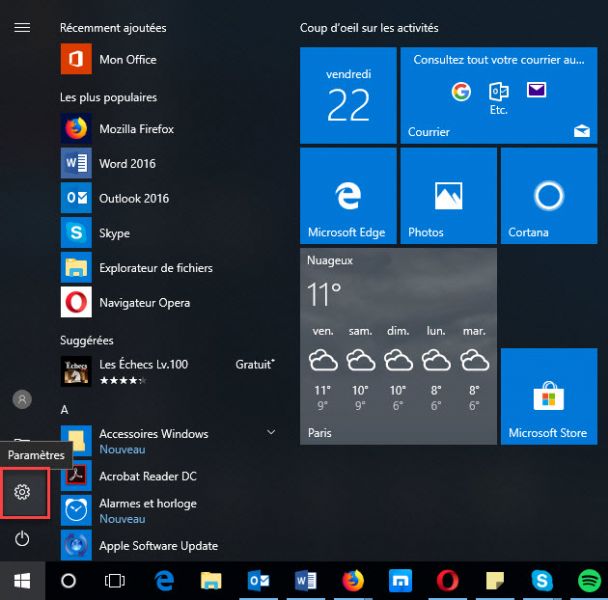Open Task View in the taskbar
608x600 pixels.
(x=115, y=581)
